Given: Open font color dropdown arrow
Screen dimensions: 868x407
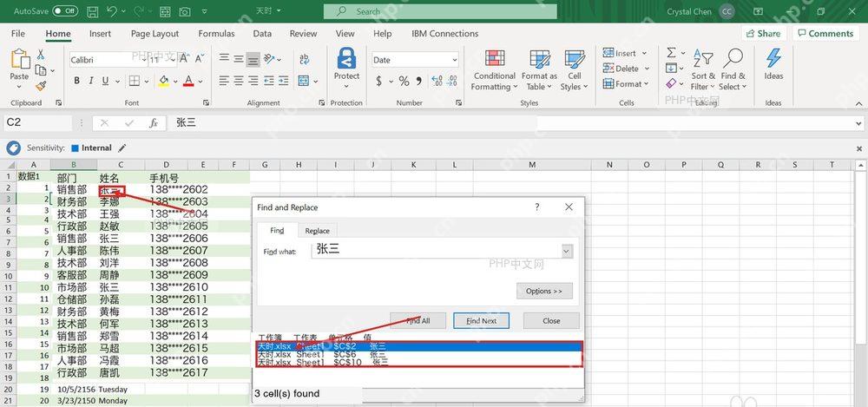Looking at the screenshot, I should click(201, 82).
